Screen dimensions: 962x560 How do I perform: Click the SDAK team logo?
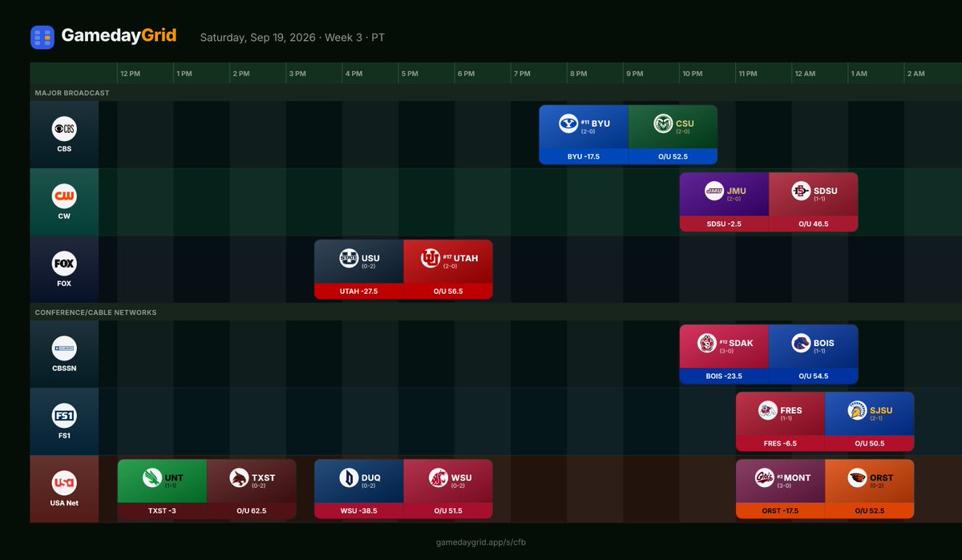[x=707, y=344]
